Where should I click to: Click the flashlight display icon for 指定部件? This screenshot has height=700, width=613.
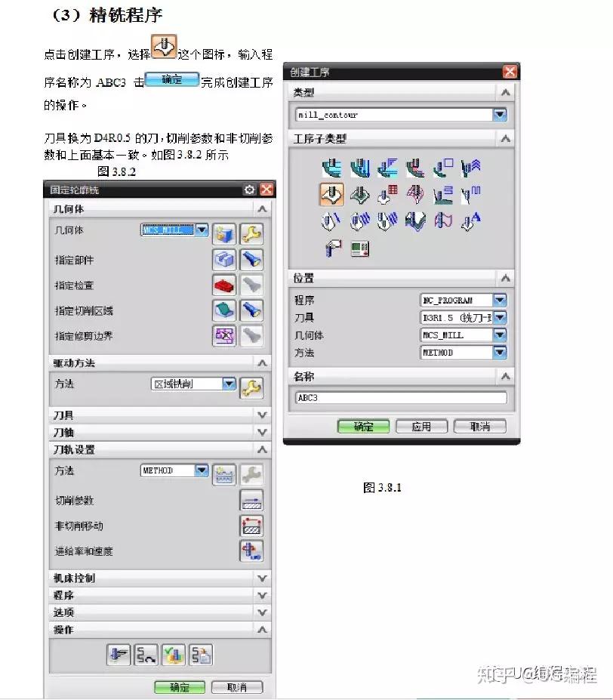pos(252,259)
